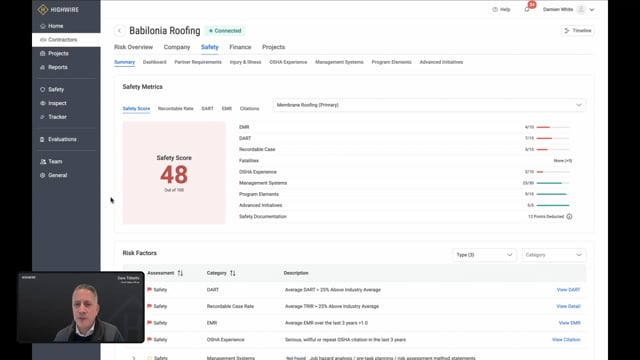Click the View Citation link
Image resolution: width=640 pixels, height=360 pixels.
coord(566,340)
